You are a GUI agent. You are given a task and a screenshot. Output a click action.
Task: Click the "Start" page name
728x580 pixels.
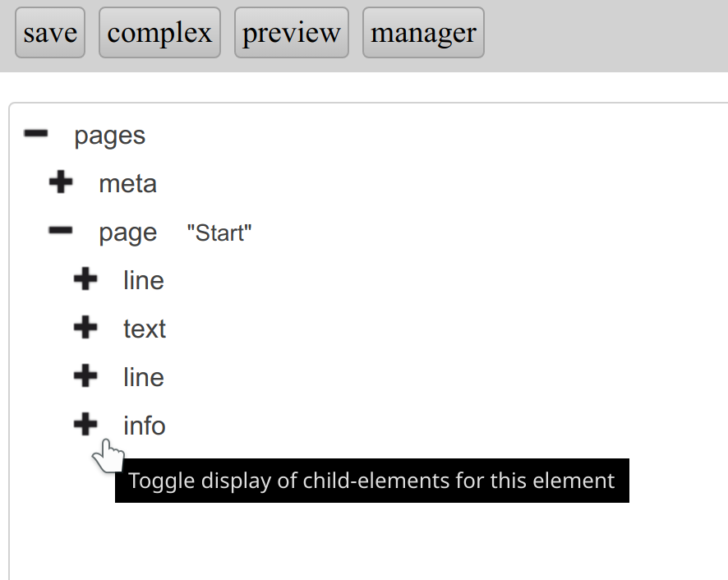pyautogui.click(x=219, y=233)
